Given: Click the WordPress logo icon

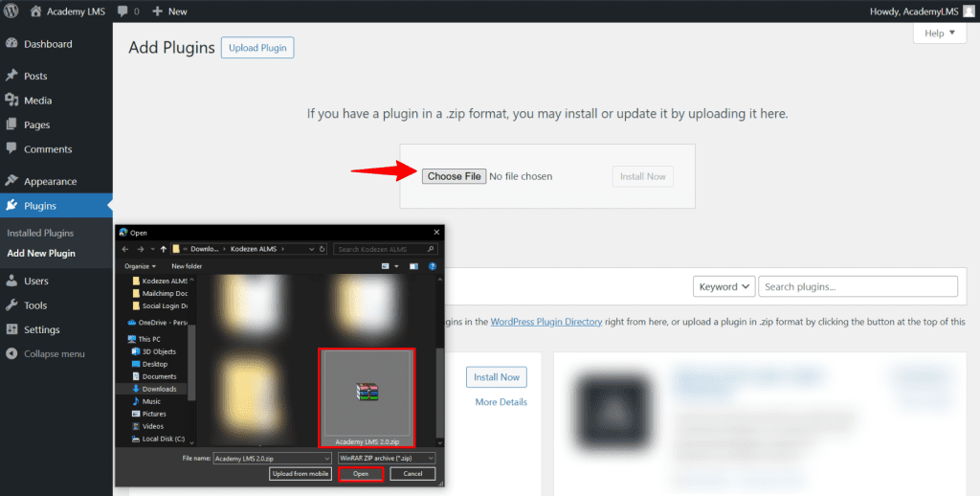Looking at the screenshot, I should coord(11,11).
